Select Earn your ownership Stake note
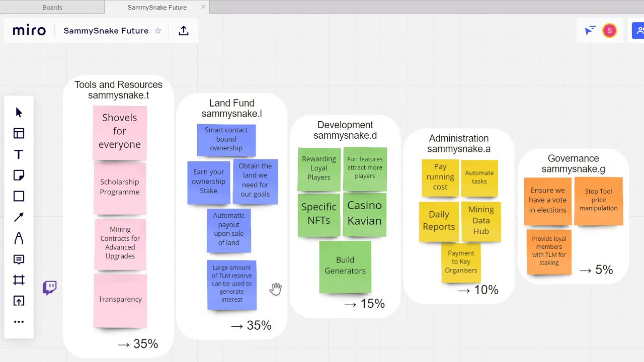This screenshot has height=362, width=644. [x=208, y=183]
